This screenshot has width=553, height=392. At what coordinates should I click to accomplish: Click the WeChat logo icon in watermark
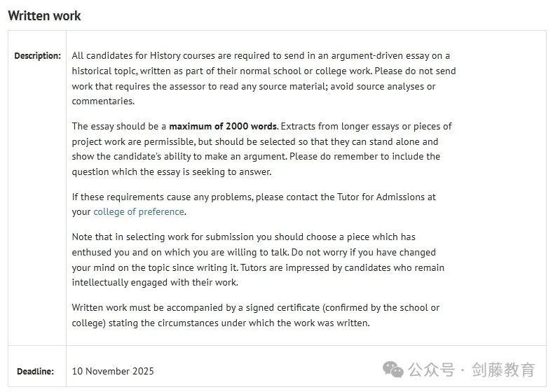393,370
